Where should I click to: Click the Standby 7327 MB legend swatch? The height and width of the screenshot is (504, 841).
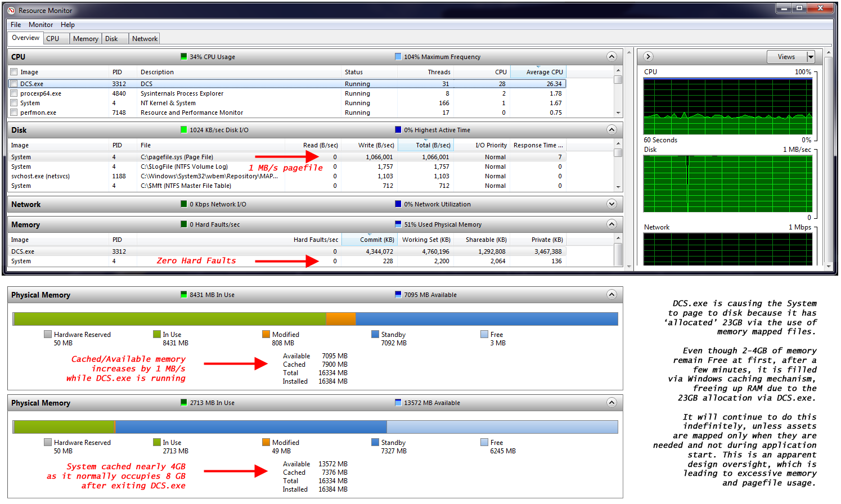point(375,442)
